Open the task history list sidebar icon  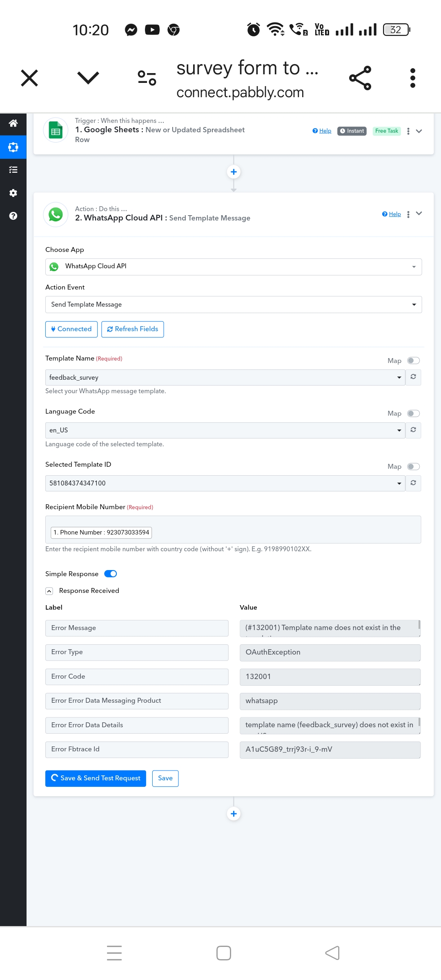coord(13,169)
